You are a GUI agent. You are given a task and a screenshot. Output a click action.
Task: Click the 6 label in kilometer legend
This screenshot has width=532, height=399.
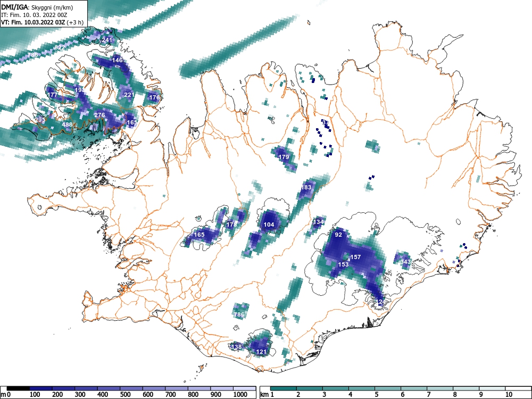402,395
